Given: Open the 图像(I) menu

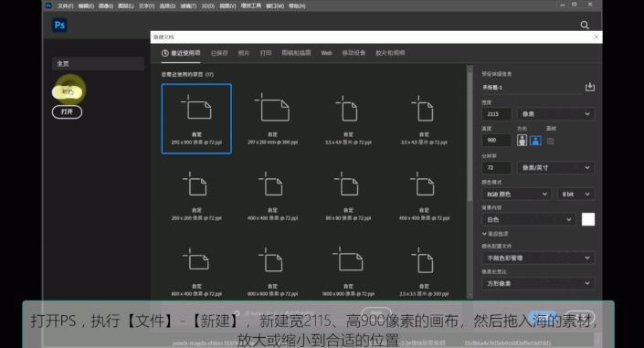Looking at the screenshot, I should tap(106, 6).
